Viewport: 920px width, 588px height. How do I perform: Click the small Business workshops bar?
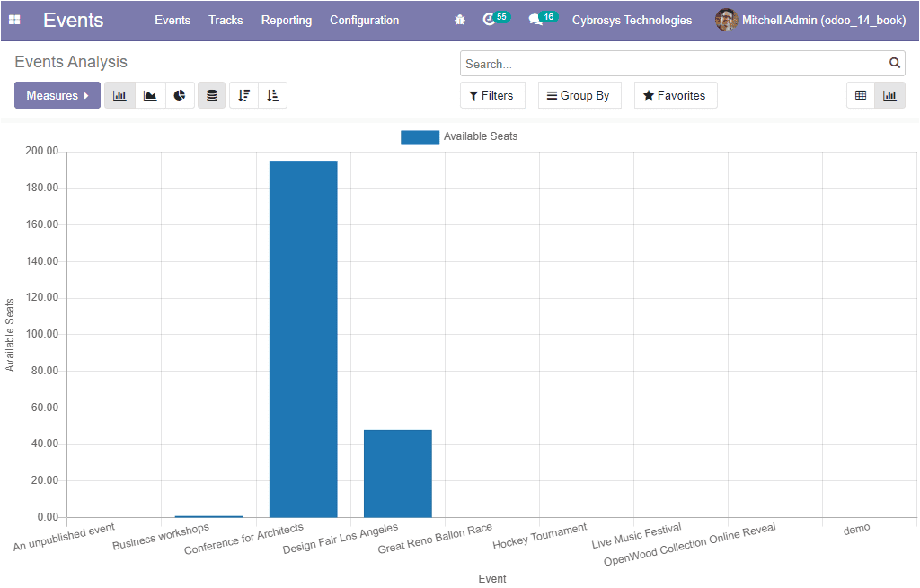coord(208,516)
